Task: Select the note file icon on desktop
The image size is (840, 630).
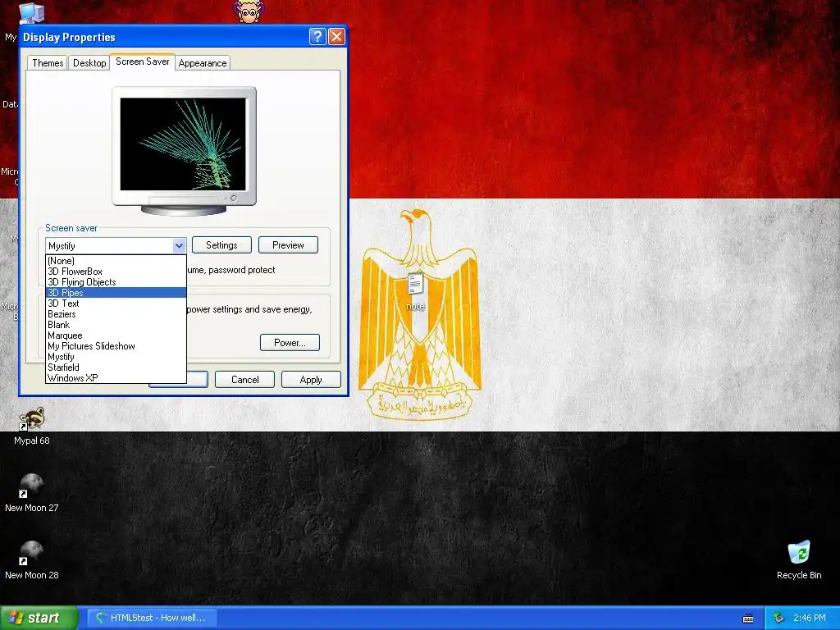Action: pos(415,291)
